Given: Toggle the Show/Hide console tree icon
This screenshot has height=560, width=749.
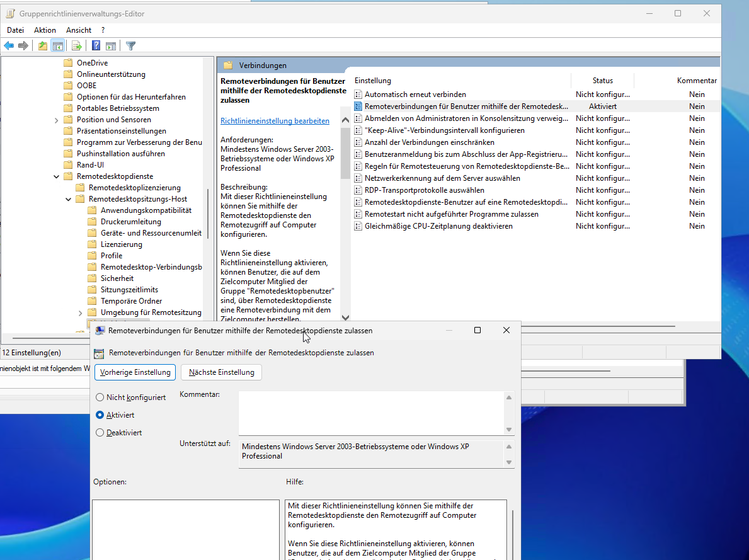Looking at the screenshot, I should (x=58, y=45).
